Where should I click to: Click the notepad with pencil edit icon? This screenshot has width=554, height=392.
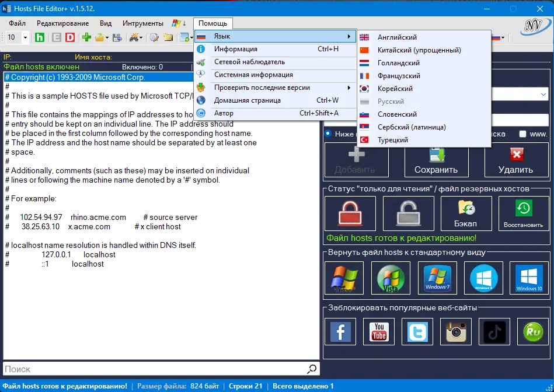coord(154,37)
